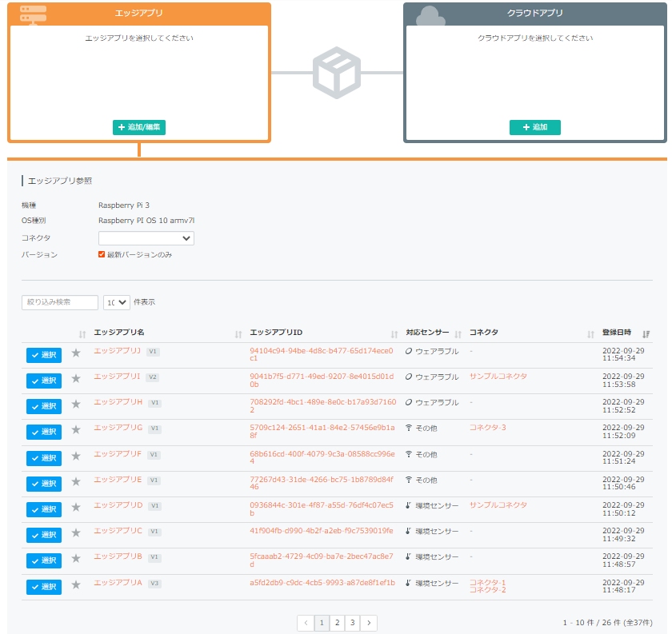Open the エッジアプリJ name link

(x=118, y=351)
